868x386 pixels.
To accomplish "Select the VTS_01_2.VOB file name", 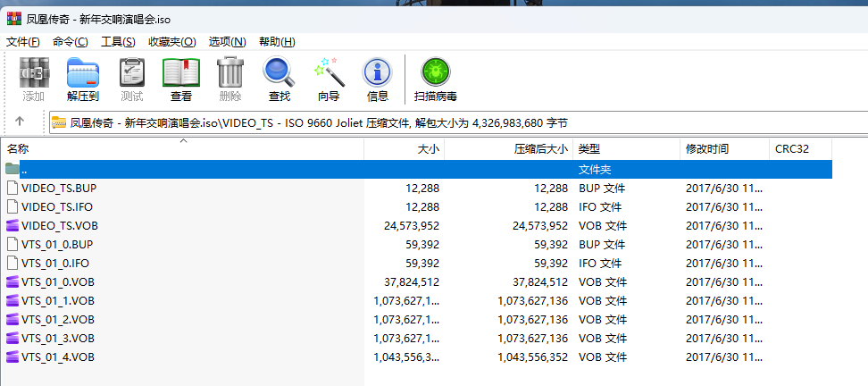I will point(58,320).
